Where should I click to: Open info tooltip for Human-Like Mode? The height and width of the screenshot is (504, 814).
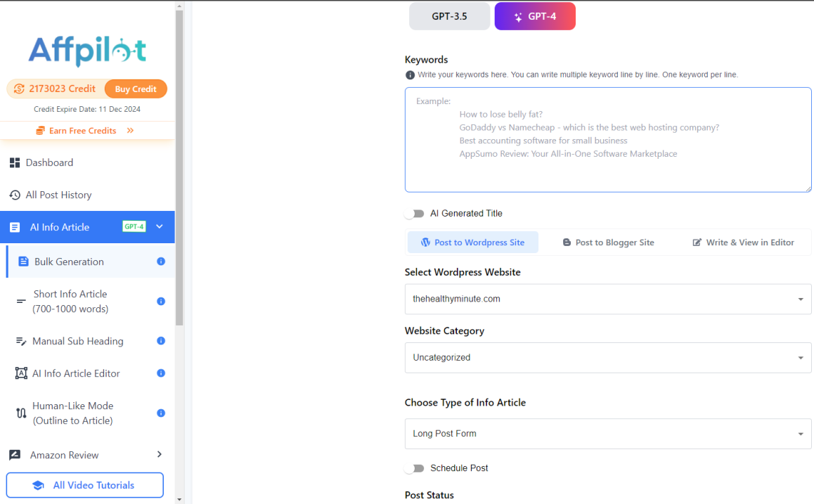coord(161,413)
